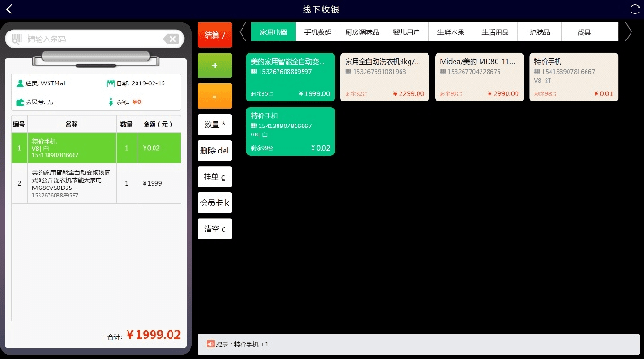Image resolution: width=644 pixels, height=359 pixels.
Task: Click the cashier name WSTMall
Action: 53,83
